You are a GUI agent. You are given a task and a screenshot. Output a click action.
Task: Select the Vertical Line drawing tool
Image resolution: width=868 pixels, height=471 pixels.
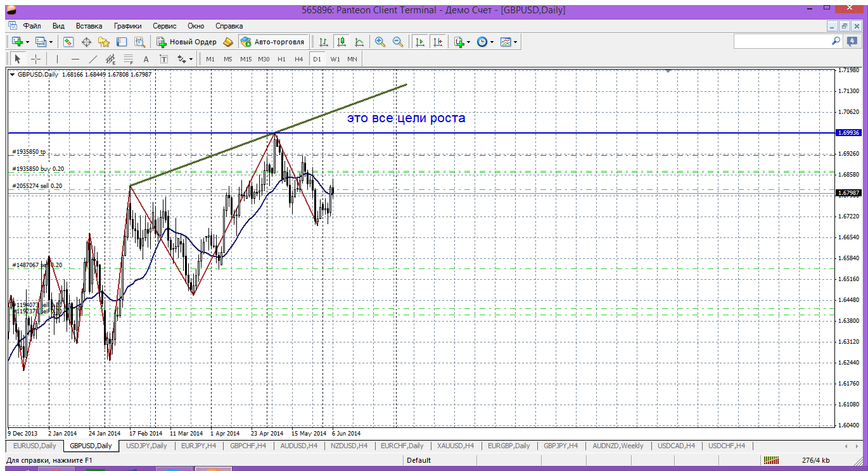[57, 59]
